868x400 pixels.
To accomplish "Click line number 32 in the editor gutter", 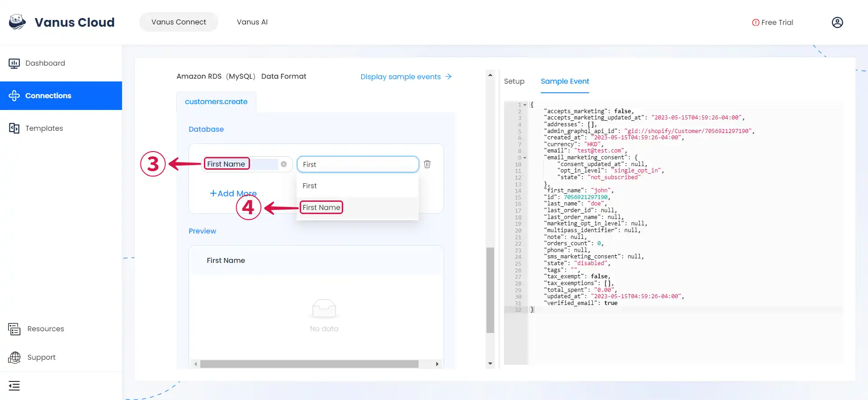I will (x=518, y=310).
